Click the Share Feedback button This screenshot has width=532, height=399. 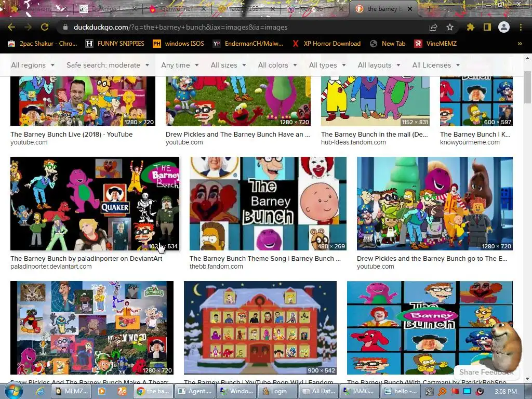486,372
